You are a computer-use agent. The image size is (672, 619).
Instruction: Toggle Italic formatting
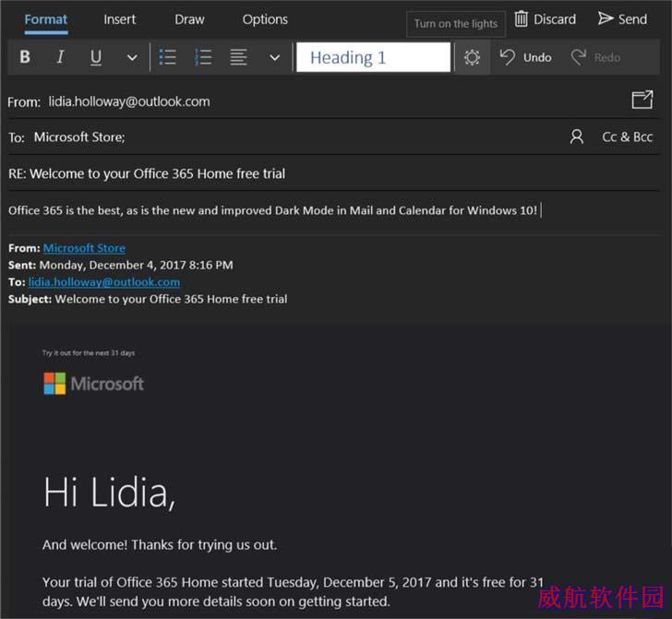coord(60,57)
